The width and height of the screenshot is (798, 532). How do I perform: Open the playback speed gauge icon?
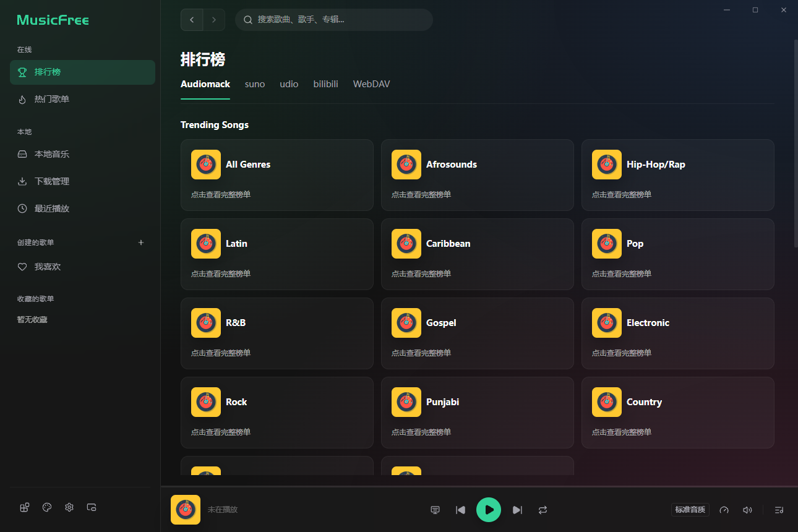point(724,510)
